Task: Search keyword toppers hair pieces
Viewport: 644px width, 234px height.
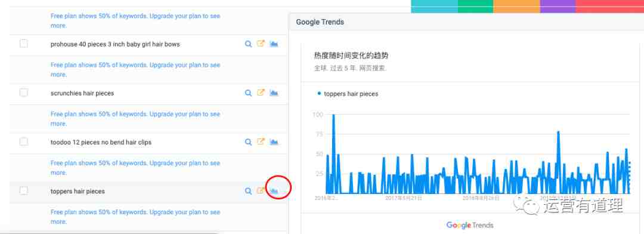Action: click(x=248, y=191)
